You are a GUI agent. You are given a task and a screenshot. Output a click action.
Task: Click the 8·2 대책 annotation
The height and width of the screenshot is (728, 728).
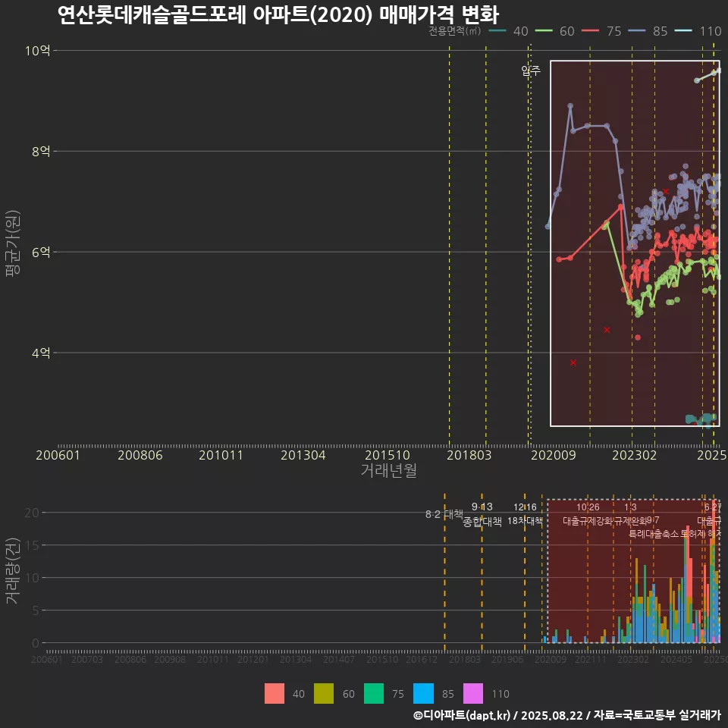click(444, 514)
